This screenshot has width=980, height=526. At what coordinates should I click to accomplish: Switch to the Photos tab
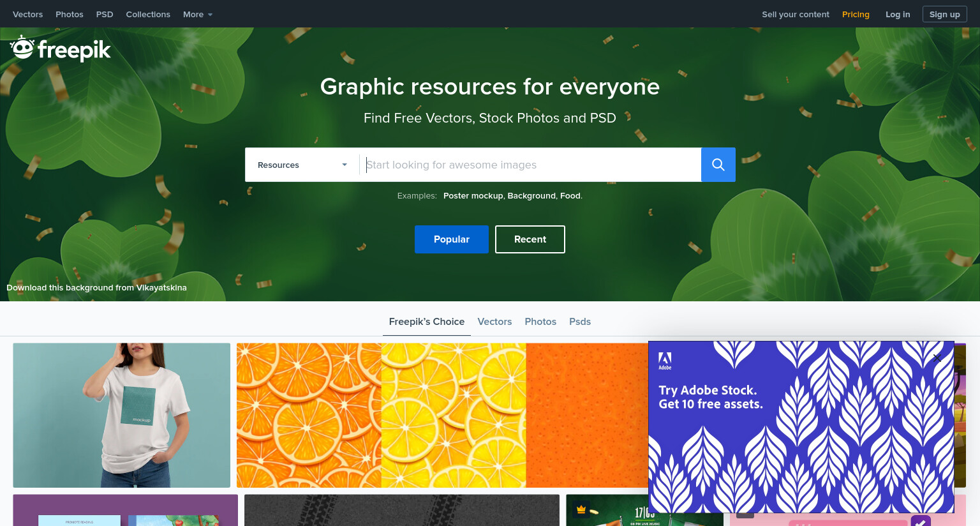tap(540, 322)
